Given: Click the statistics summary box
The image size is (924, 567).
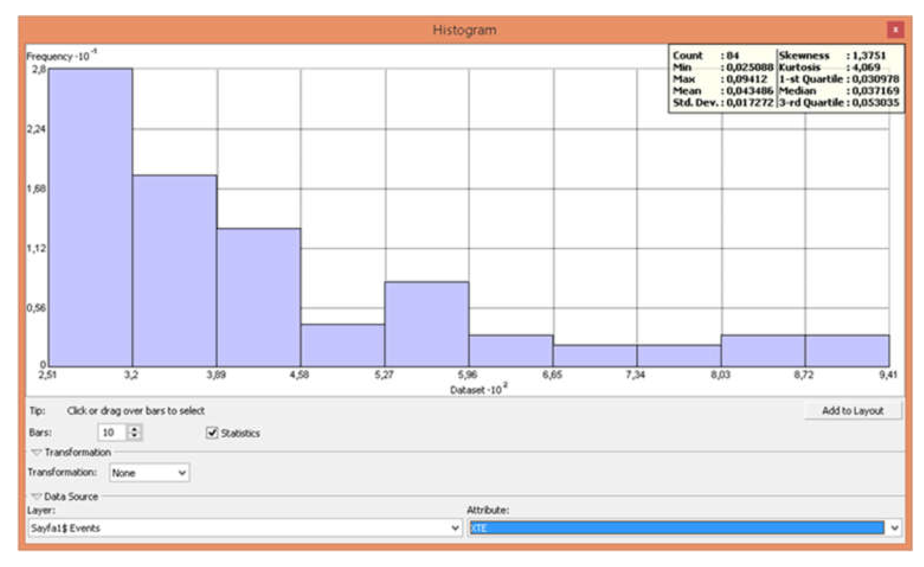Looking at the screenshot, I should [x=786, y=79].
